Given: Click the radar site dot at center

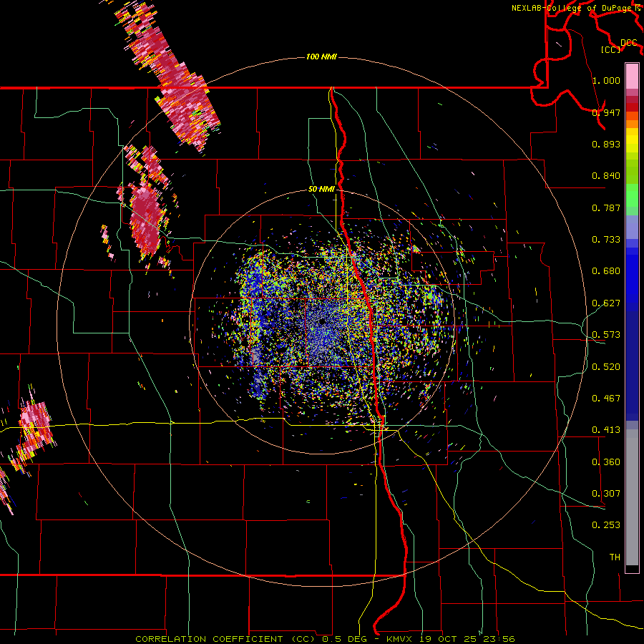Looking at the screenshot, I should (x=323, y=321).
